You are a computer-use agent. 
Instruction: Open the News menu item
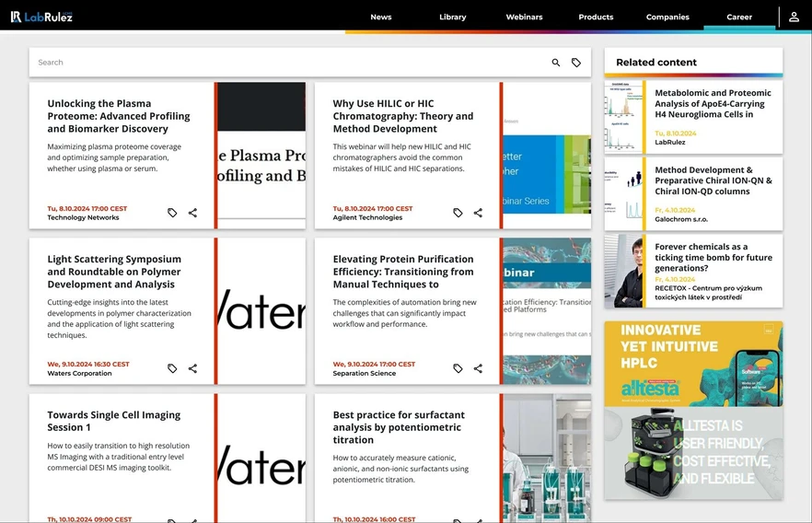tap(380, 17)
